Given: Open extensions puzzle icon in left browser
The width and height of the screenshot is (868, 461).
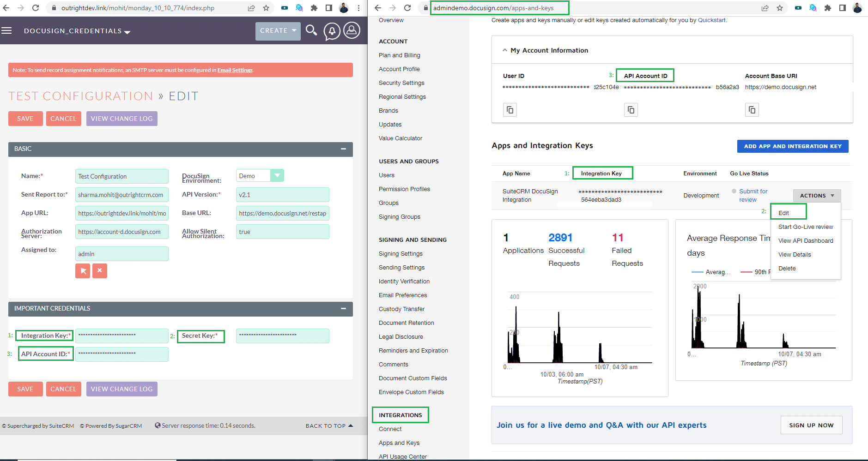Looking at the screenshot, I should [314, 8].
